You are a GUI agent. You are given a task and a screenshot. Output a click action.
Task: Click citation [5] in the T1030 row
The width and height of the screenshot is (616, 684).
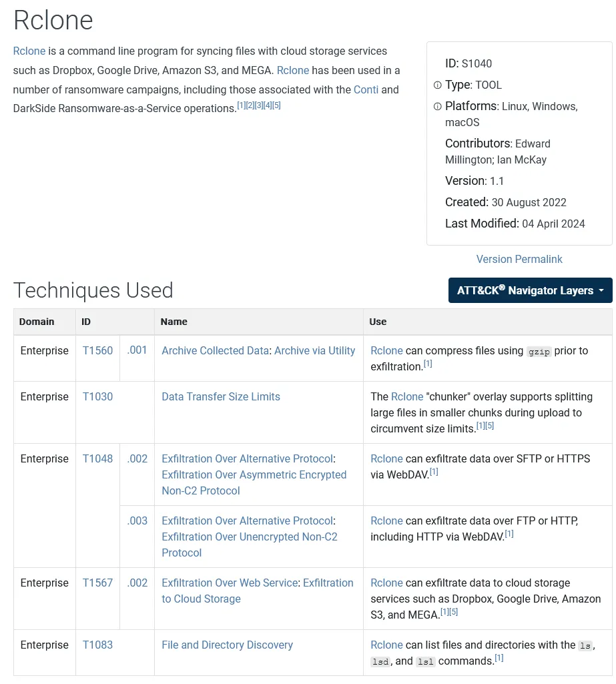click(490, 426)
